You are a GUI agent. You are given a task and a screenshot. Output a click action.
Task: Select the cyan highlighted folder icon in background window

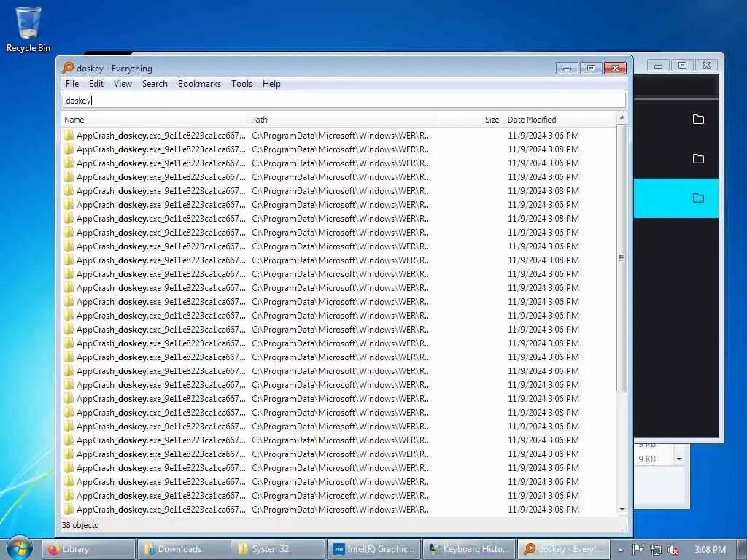click(698, 198)
